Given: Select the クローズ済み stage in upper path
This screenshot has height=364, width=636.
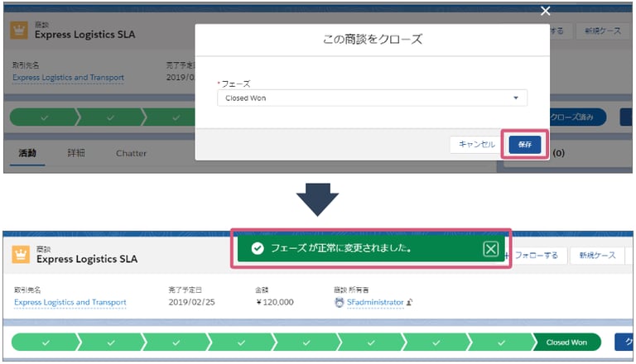Looking at the screenshot, I should pyautogui.click(x=576, y=117).
